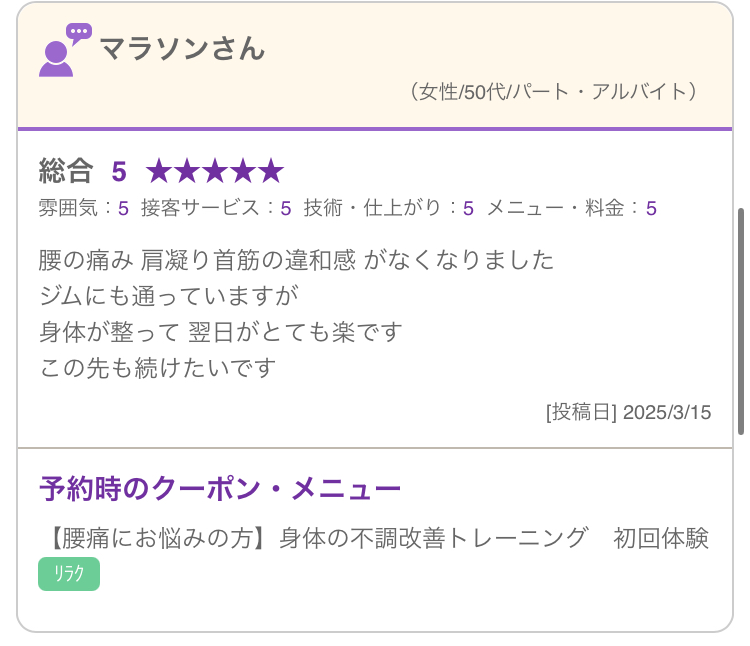The image size is (750, 646).
Task: Click the 投稿日 2025/3/15 post date
Action: [x=628, y=412]
